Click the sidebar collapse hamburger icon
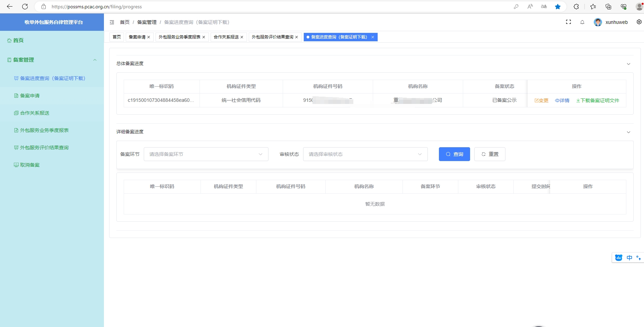 pyautogui.click(x=112, y=22)
